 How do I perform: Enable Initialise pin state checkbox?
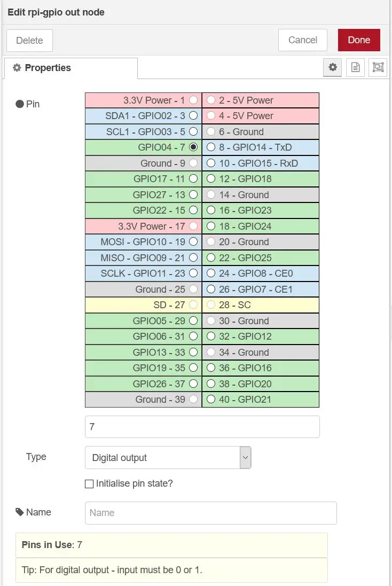(x=89, y=484)
